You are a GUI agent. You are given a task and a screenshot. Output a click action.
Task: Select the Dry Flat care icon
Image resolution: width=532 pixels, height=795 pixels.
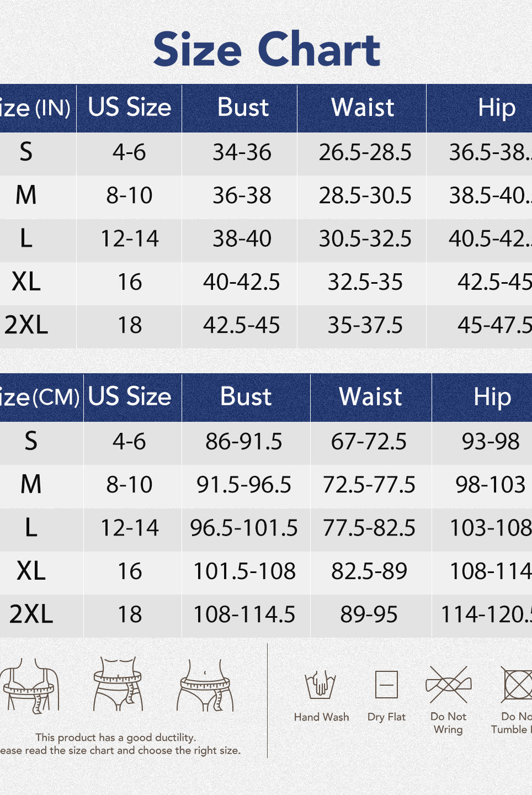coord(386,685)
